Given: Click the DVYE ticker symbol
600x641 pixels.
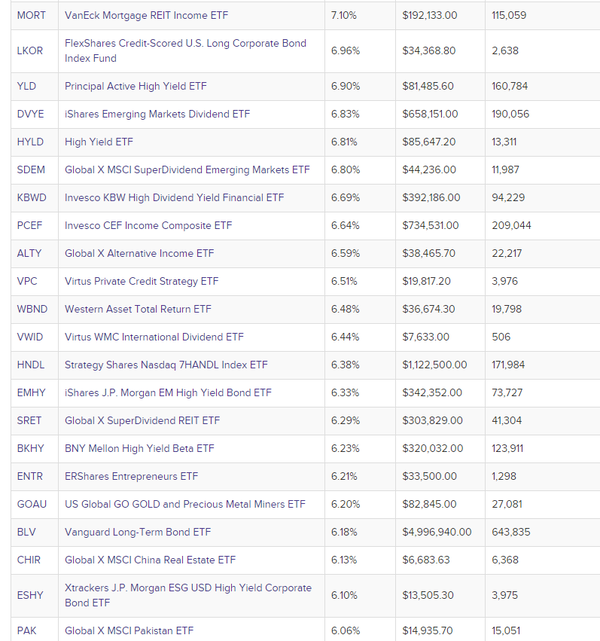Looking at the screenshot, I should pos(30,114).
